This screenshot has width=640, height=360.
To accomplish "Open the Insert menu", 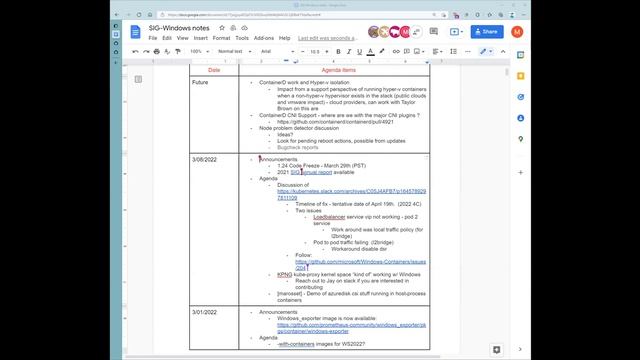I will point(200,38).
